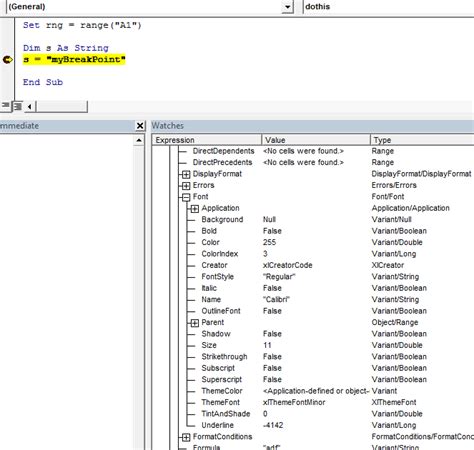This screenshot has height=450, width=474.
Task: Click the xlCreatorCode value
Action: pyautogui.click(x=288, y=265)
